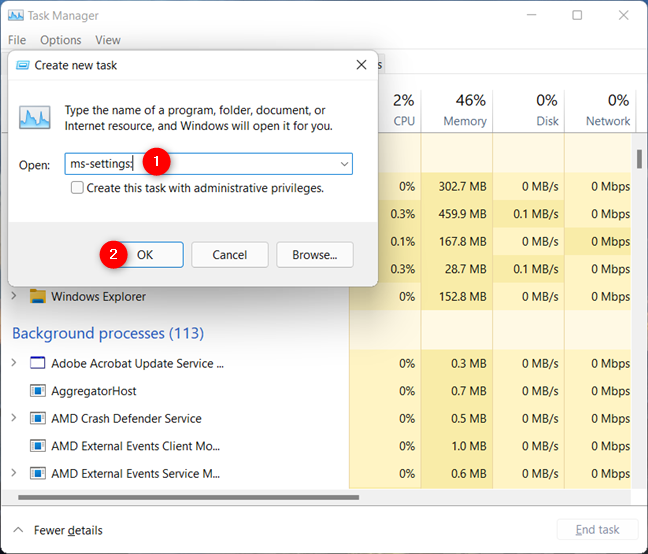Expand the AMD Crash Defender Service row
The height and width of the screenshot is (554, 648).
pos(14,418)
